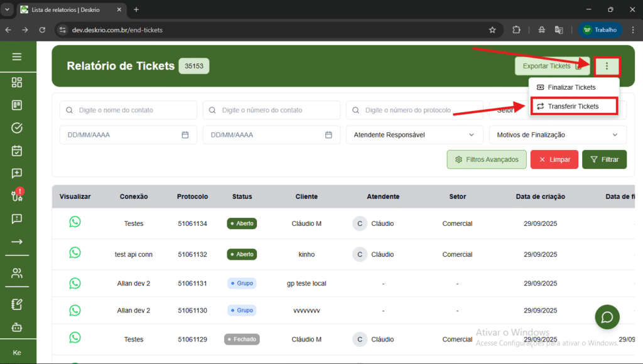Open Filtros Avançados settings

[487, 159]
